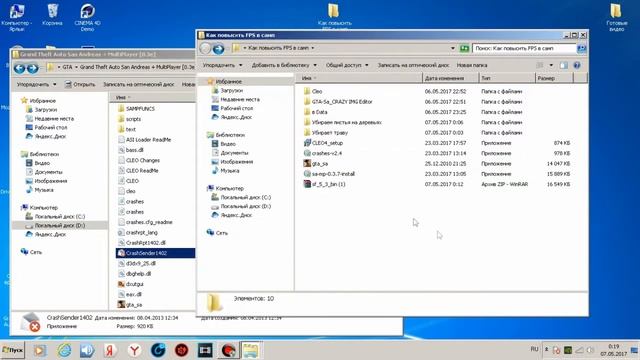Open the help question mark icon

pyautogui.click(x=577, y=65)
